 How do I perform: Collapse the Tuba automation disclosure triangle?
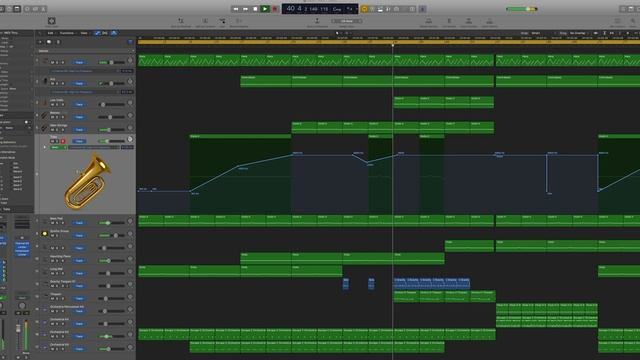click(x=45, y=147)
